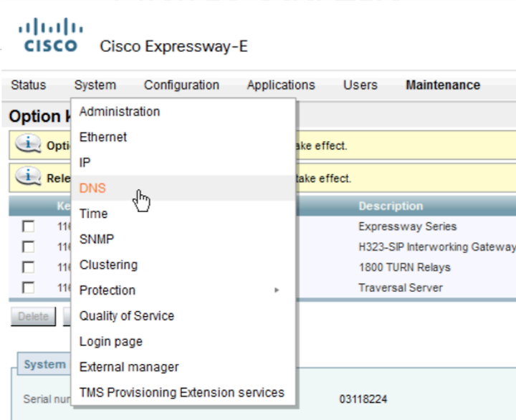Open the Maintenance menu

coord(443,85)
